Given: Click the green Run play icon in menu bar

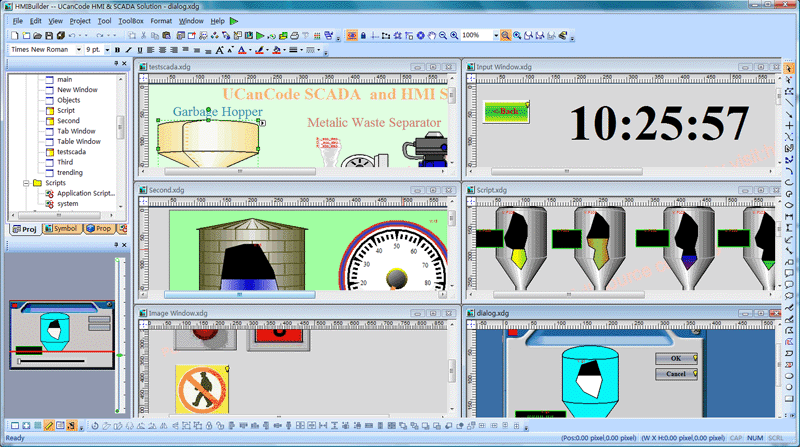Looking at the screenshot, I should [234, 21].
